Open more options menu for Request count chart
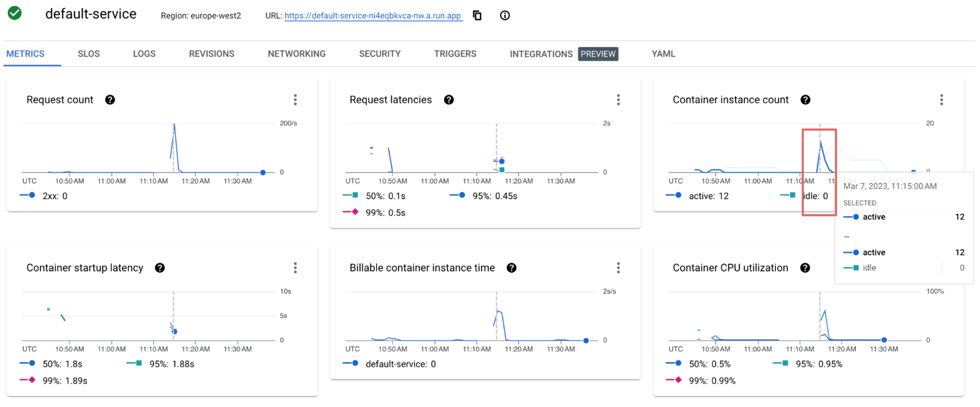This screenshot has width=980, height=407. pyautogui.click(x=295, y=100)
